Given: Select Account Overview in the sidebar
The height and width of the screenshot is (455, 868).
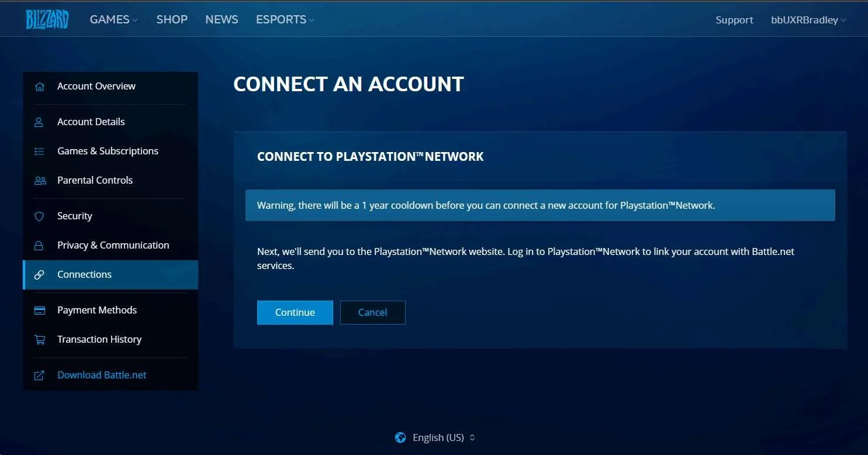Looking at the screenshot, I should pyautogui.click(x=110, y=87).
